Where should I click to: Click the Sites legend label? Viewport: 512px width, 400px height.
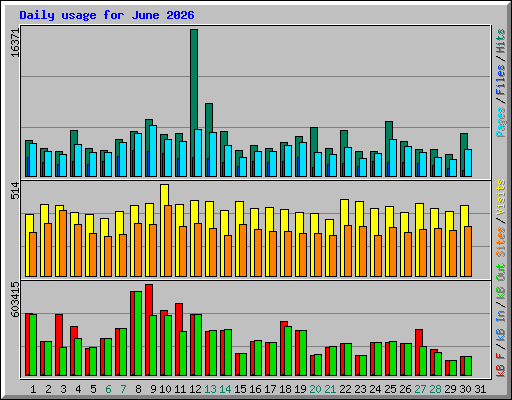point(500,242)
